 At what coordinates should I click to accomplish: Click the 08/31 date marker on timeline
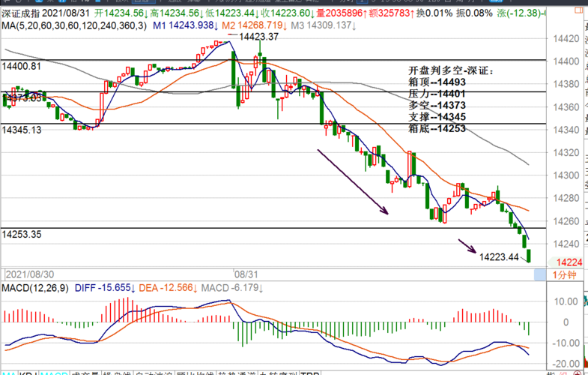coord(246,274)
